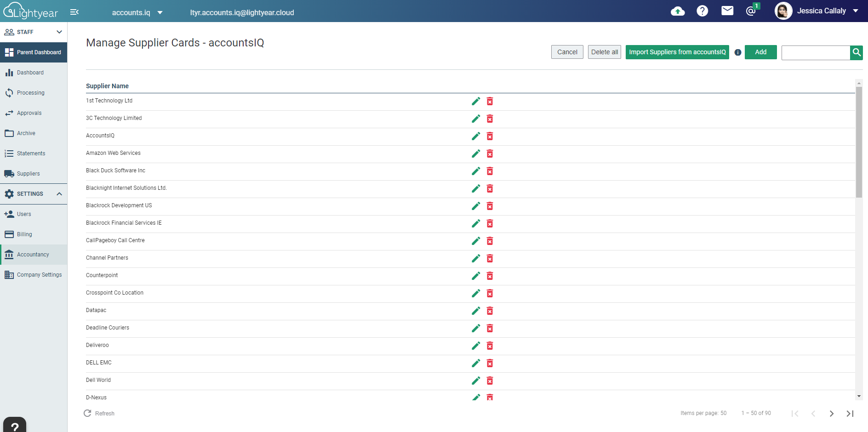Click the Cancel button
The height and width of the screenshot is (432, 868).
(567, 52)
